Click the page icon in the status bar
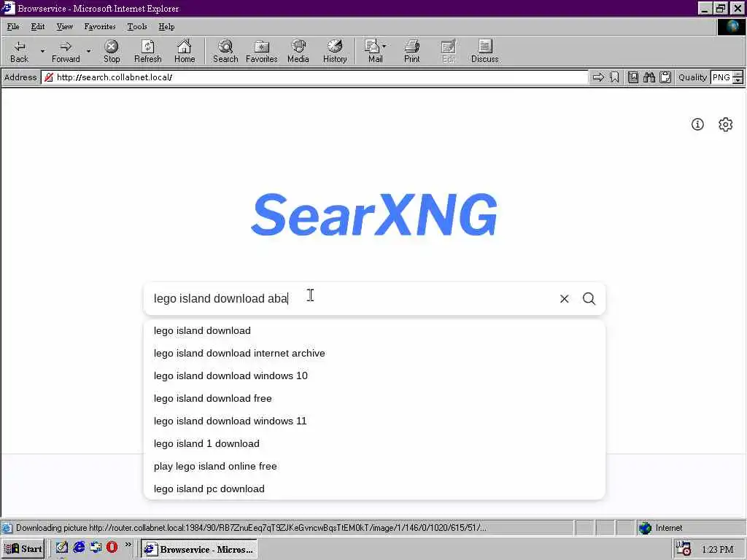 [7, 528]
